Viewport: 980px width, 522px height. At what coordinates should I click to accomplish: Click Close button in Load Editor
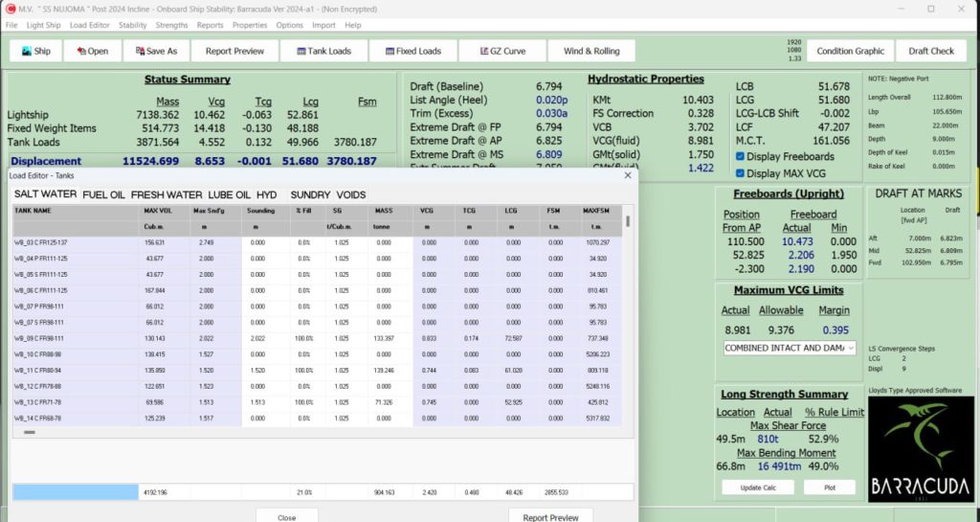[x=287, y=517]
